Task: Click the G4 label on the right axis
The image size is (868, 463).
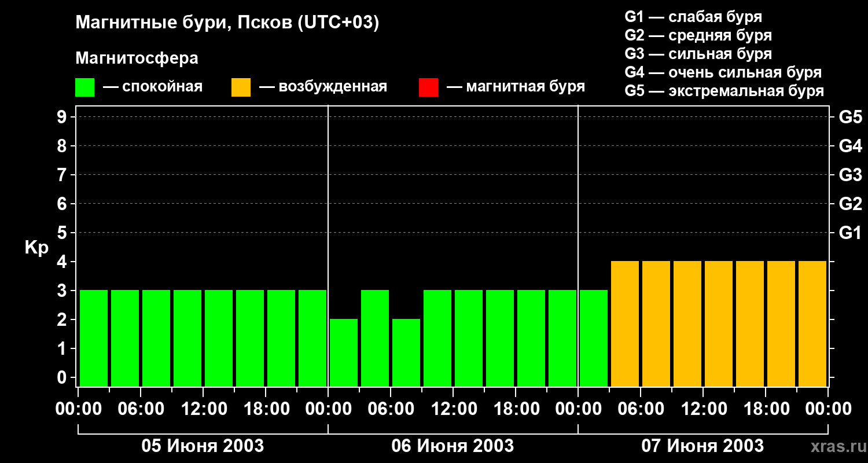Action: pos(850,146)
